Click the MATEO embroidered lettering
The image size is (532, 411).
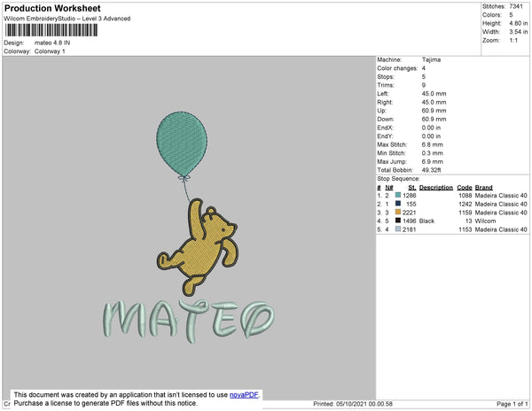click(x=189, y=320)
